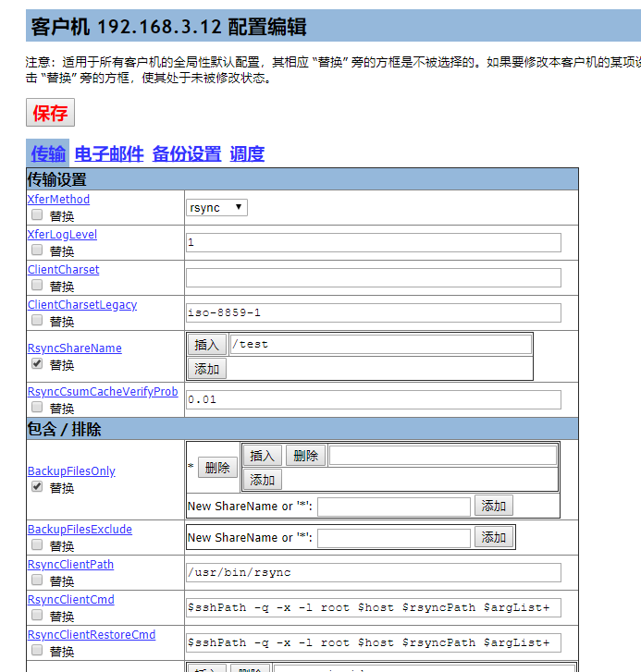
Task: Click the iso-8859-1 input field
Action: [374, 312]
